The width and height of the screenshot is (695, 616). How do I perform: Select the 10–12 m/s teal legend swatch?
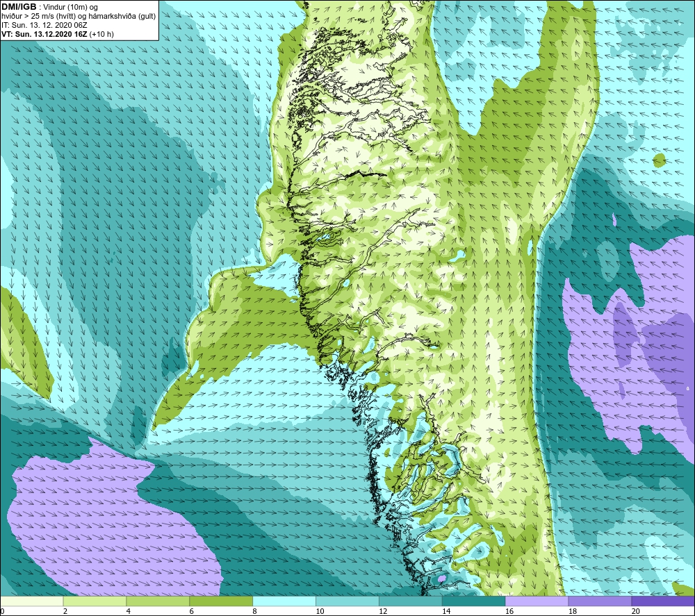(347, 601)
